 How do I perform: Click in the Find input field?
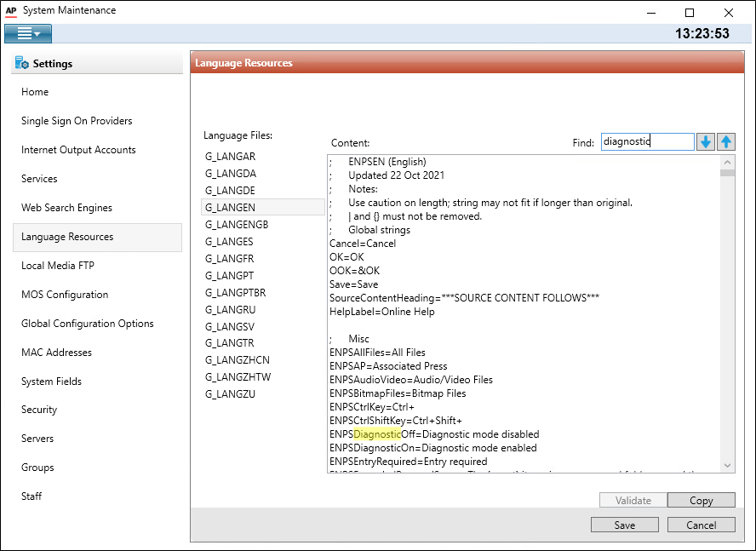point(648,142)
